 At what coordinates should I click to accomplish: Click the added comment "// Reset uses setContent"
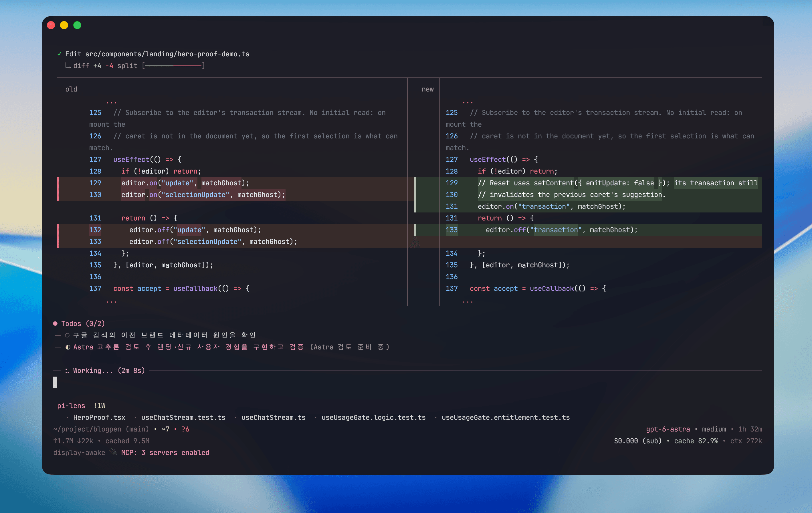[x=618, y=183]
